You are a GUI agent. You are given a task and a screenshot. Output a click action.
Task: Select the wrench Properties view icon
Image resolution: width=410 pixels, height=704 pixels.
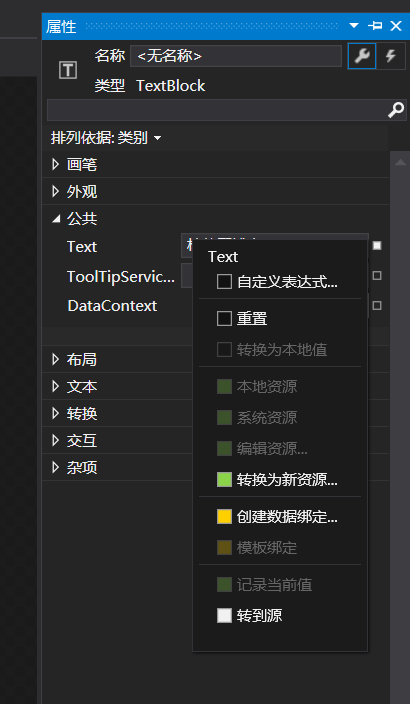362,56
